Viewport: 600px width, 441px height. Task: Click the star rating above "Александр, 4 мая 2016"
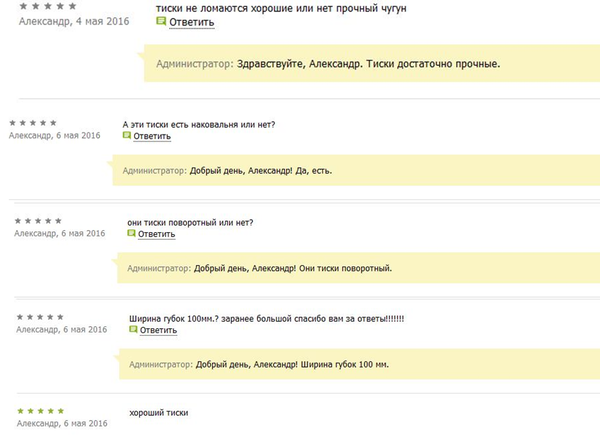pos(44,5)
